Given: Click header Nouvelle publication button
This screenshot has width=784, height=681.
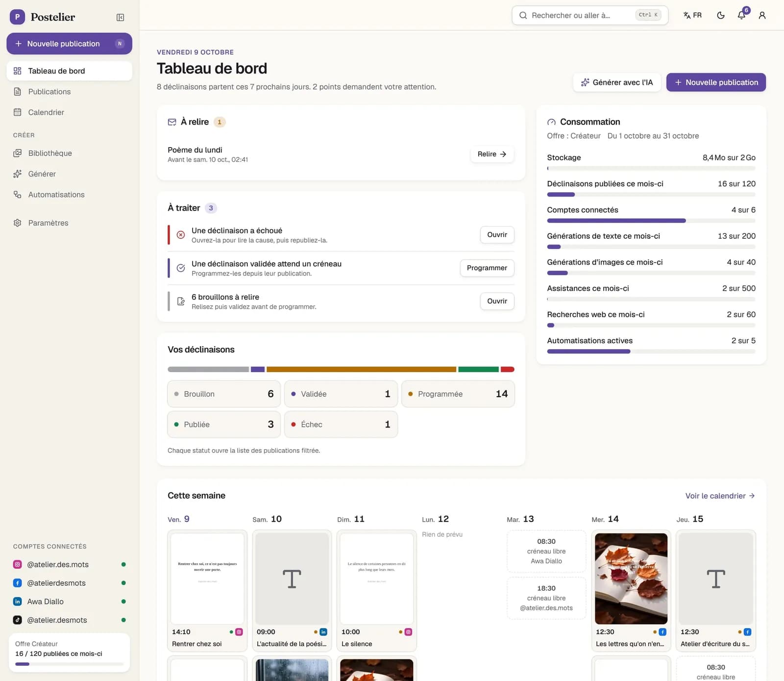Looking at the screenshot, I should pyautogui.click(x=716, y=82).
